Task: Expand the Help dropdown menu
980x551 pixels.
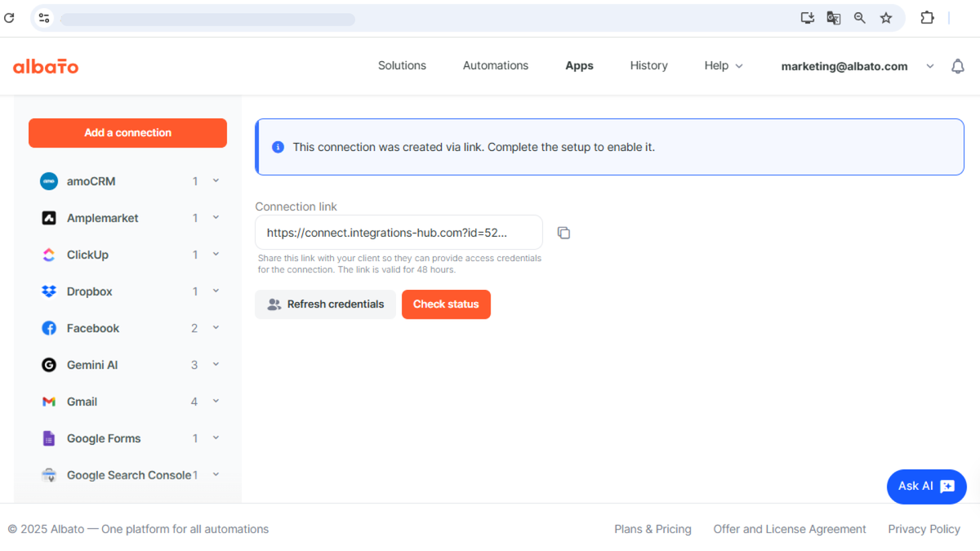Action: (723, 65)
